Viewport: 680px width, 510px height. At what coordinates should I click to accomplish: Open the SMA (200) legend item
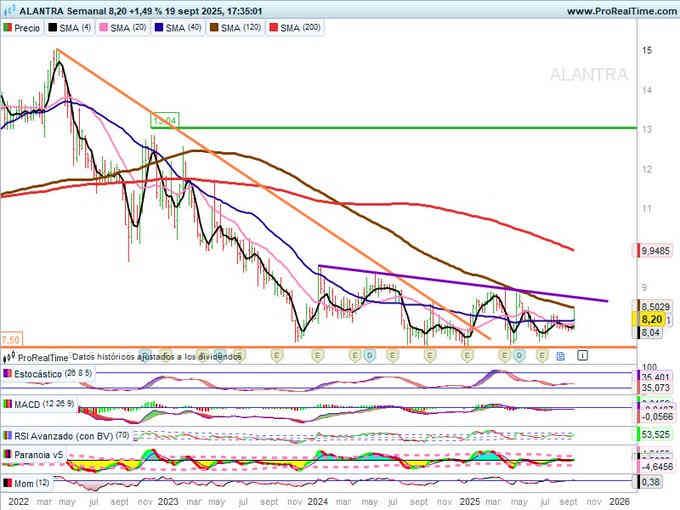coord(295,28)
